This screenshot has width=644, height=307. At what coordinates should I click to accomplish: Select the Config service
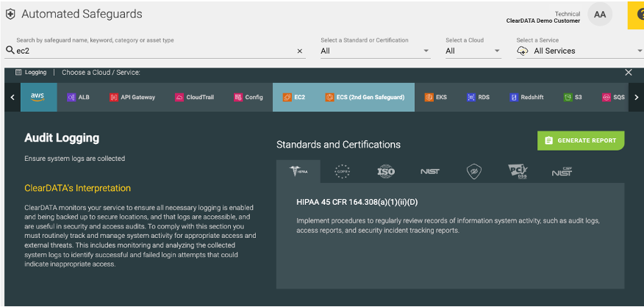point(248,97)
